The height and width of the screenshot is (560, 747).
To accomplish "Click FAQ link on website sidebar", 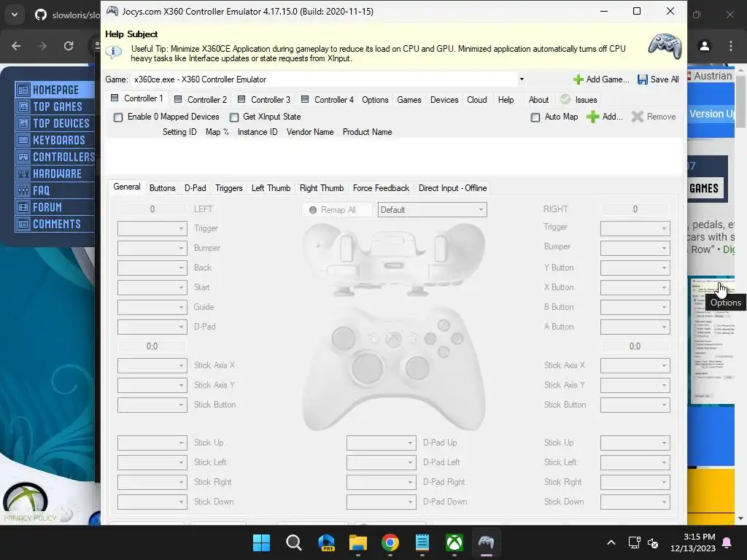I will pos(55,190).
